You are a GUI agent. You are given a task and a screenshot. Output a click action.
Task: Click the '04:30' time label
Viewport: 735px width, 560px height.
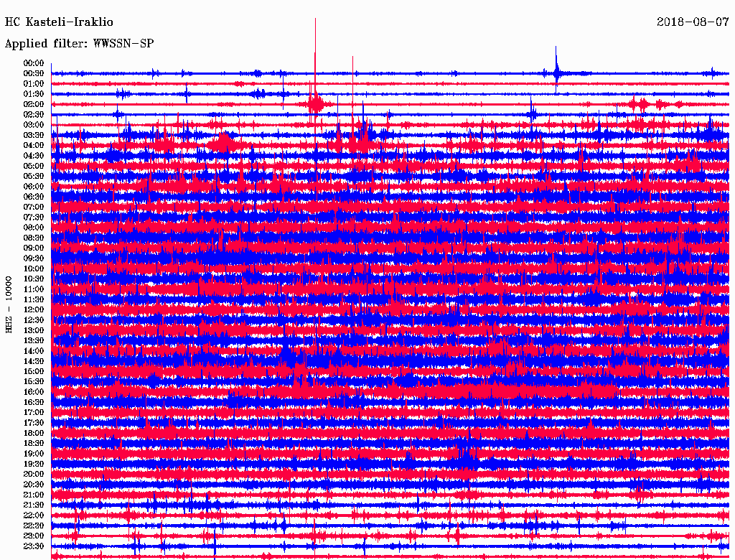(34, 156)
